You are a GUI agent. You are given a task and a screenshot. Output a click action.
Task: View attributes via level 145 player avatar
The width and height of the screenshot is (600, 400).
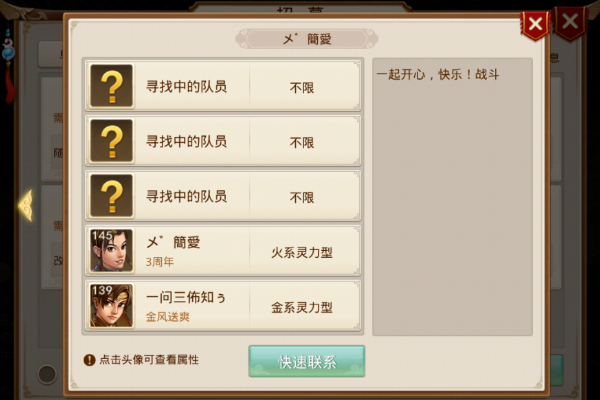pos(111,251)
